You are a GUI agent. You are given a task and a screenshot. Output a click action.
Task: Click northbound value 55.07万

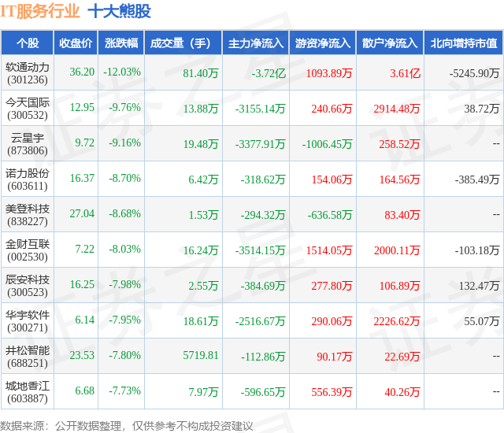pyautogui.click(x=481, y=321)
